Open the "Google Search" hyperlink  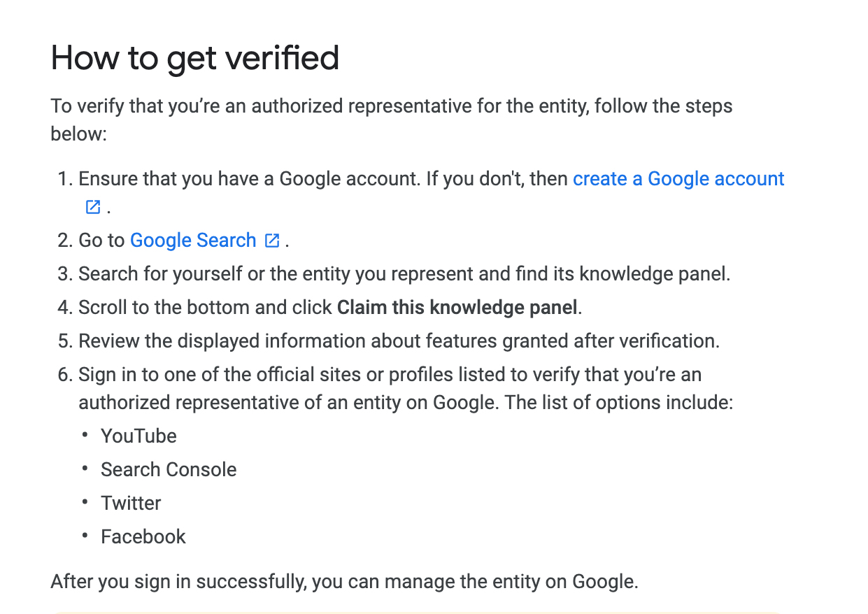pos(193,241)
